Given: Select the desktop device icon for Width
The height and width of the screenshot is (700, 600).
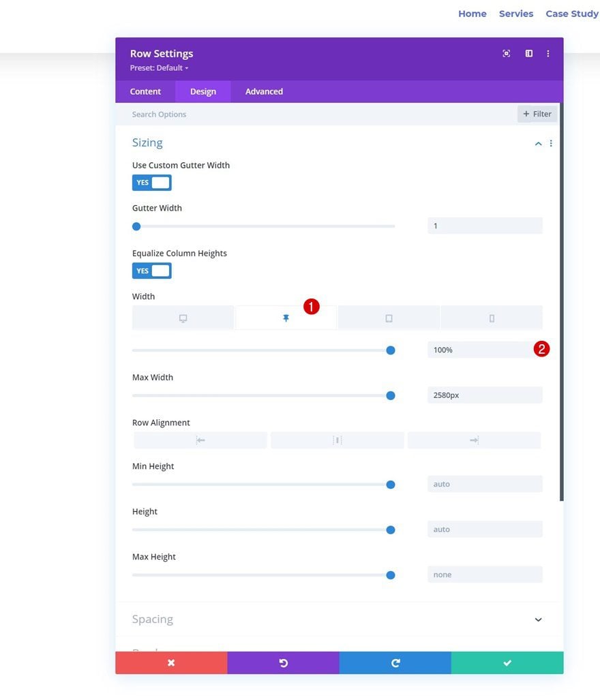Looking at the screenshot, I should point(183,318).
